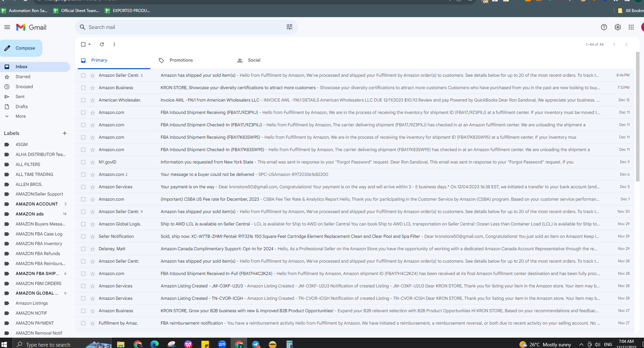The width and height of the screenshot is (644, 348).
Task: Open the Google apps grid
Action: (x=631, y=27)
